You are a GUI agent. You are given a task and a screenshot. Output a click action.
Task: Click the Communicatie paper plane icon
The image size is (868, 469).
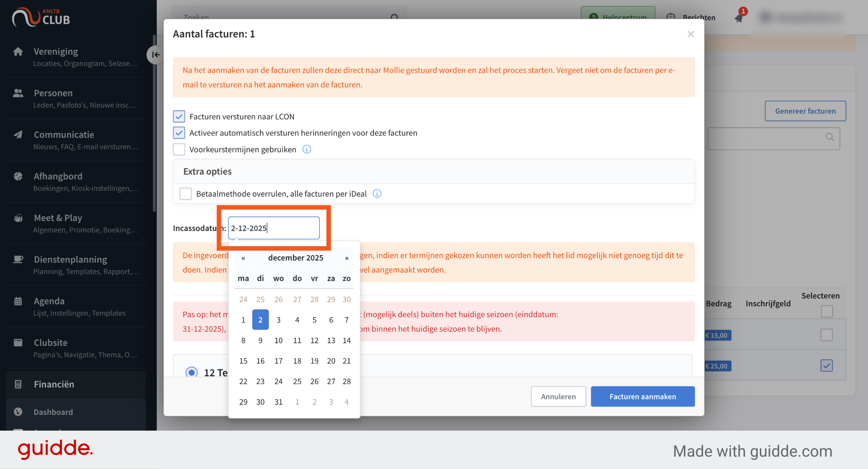point(18,135)
